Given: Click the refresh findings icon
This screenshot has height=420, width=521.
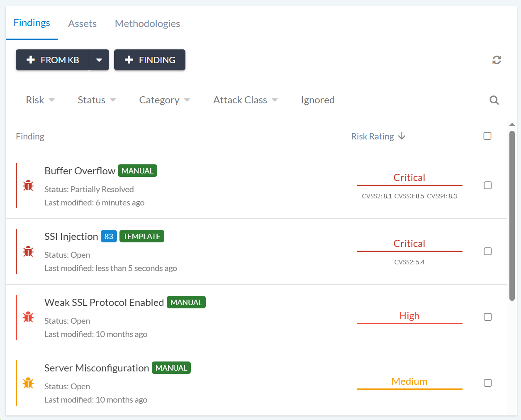Looking at the screenshot, I should click(x=497, y=60).
